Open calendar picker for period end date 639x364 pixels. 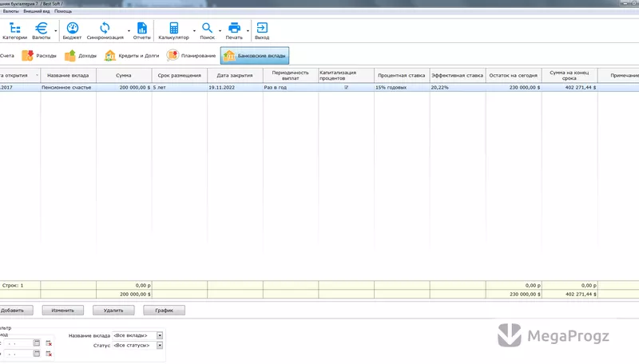[37, 354]
